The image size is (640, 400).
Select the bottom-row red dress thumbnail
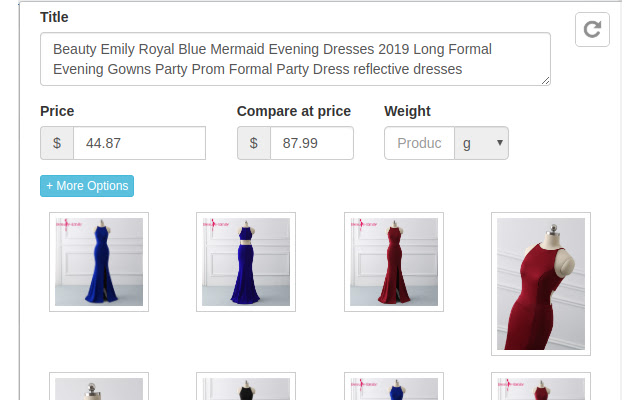(541, 388)
